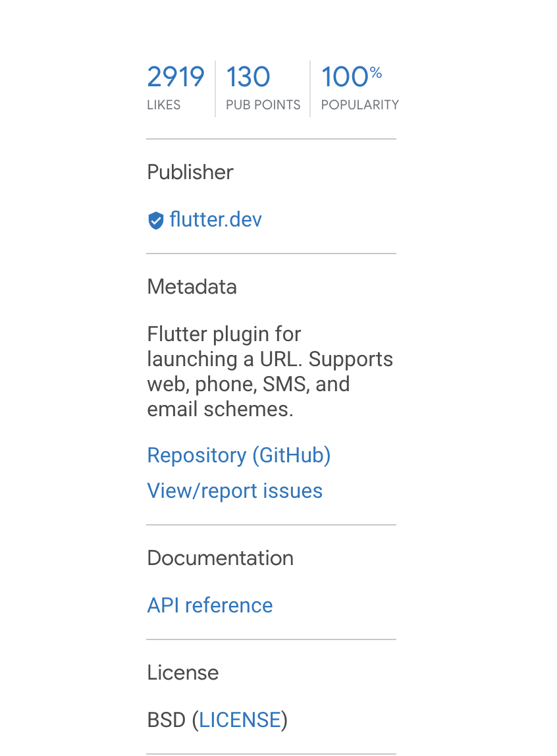The width and height of the screenshot is (557, 756).
Task: Click the 2919 likes score
Action: click(x=175, y=76)
